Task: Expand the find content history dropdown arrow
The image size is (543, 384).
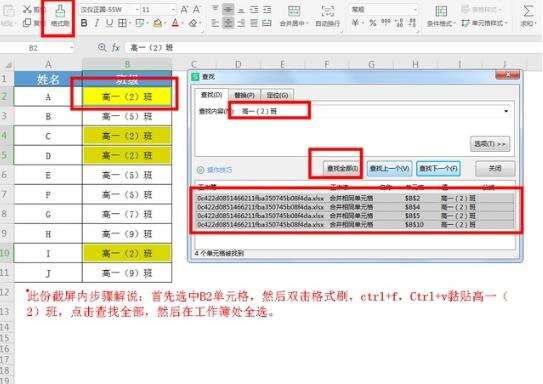Action: click(506, 111)
